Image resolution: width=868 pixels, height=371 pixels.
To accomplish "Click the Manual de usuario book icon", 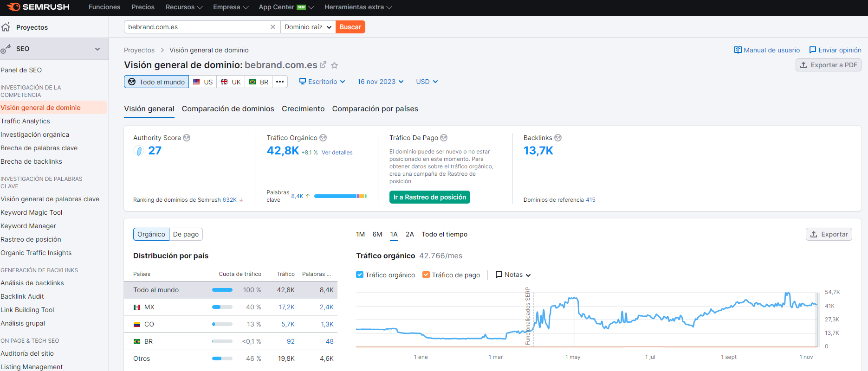I will point(738,50).
